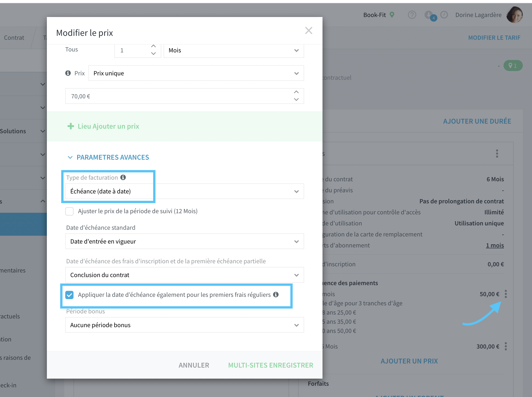Toggle Ajuster le prix de la période checkbox
This screenshot has height=397, width=532.
(69, 211)
